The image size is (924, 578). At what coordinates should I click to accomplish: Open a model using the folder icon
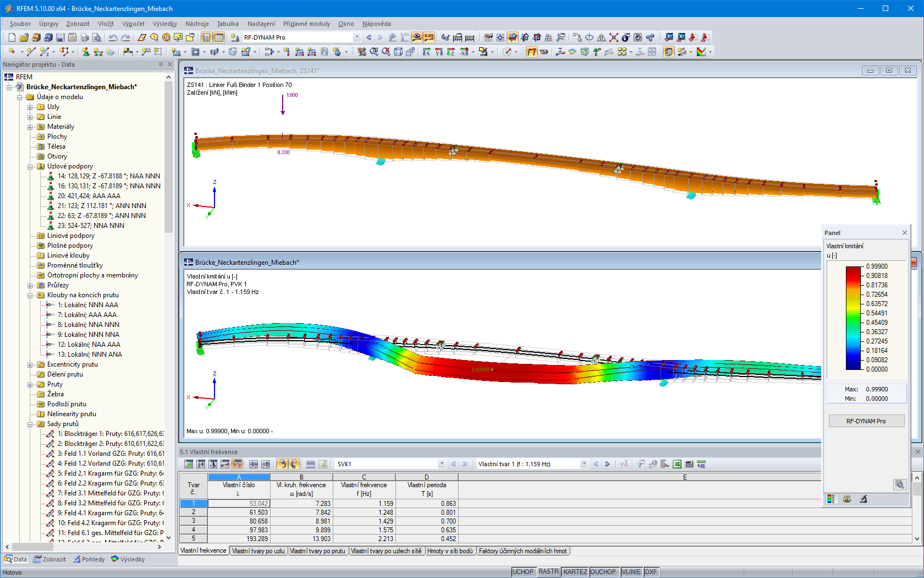(24, 37)
